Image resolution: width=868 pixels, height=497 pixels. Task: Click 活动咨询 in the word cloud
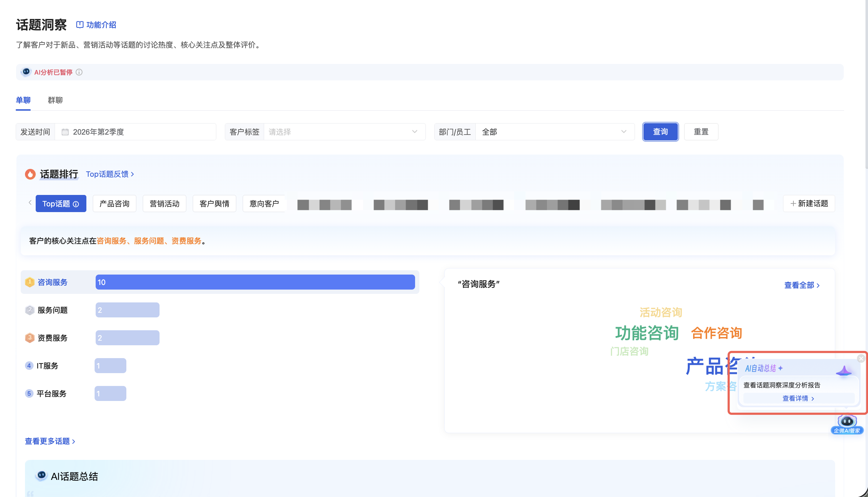661,312
